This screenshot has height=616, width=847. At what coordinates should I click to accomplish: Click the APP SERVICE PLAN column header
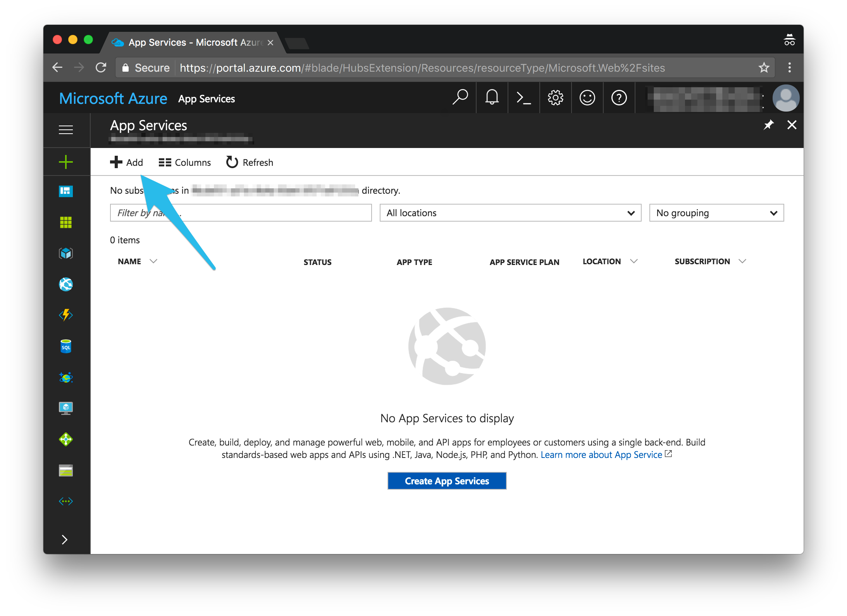tap(524, 262)
